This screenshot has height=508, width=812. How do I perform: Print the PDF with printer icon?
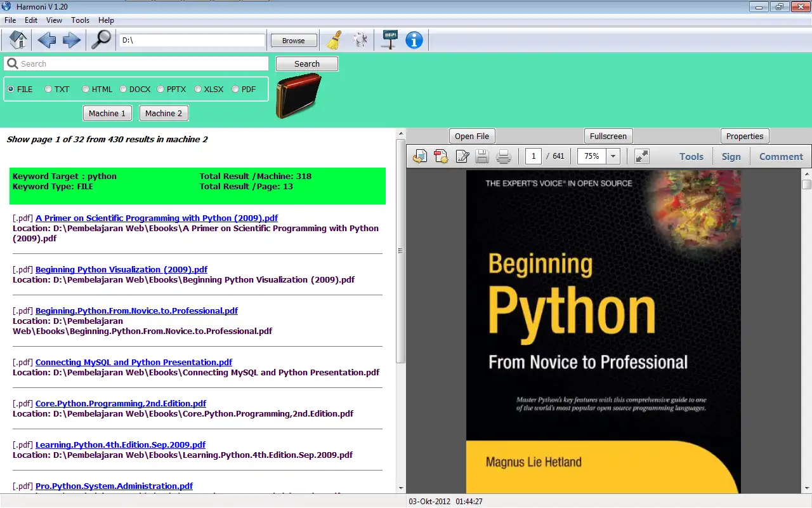pyautogui.click(x=504, y=156)
